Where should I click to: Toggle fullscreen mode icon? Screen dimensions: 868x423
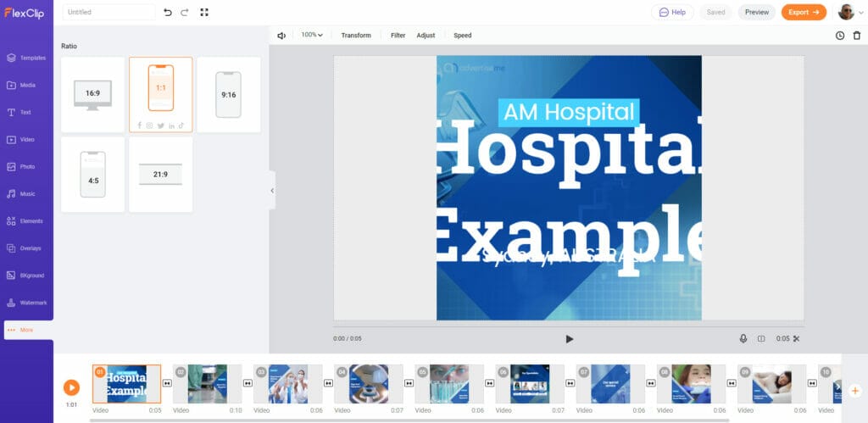(x=204, y=12)
